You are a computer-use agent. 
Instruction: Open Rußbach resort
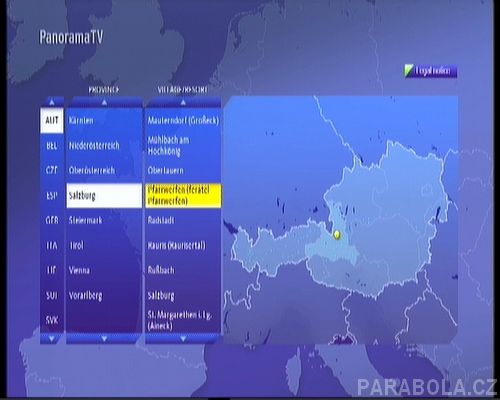tap(183, 270)
